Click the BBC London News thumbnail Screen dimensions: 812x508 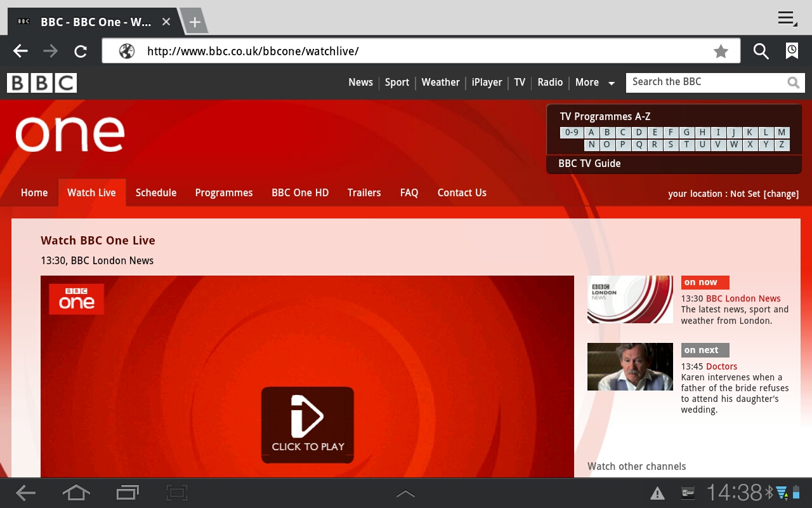coord(630,299)
